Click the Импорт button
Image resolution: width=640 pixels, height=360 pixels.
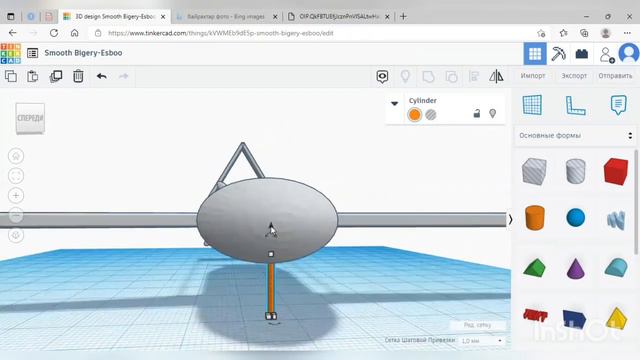tap(533, 76)
